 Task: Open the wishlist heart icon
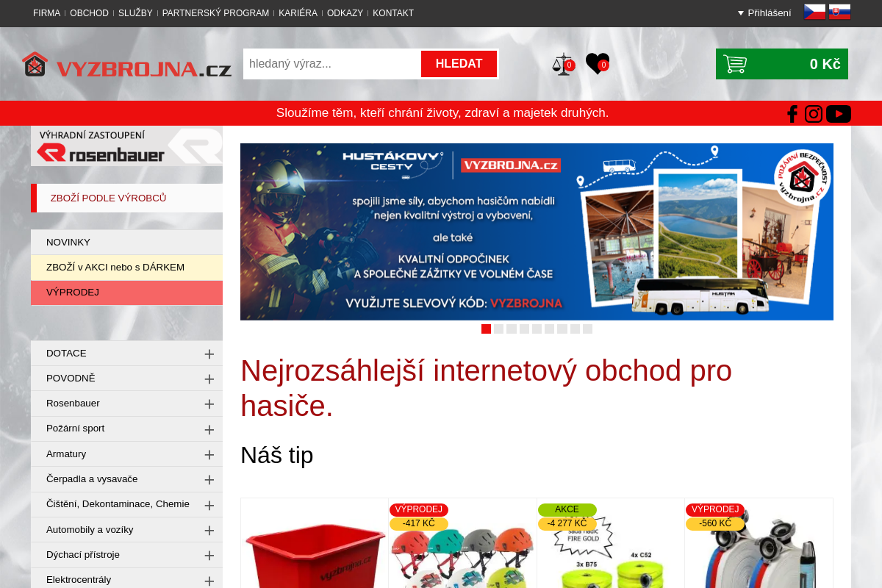(597, 63)
